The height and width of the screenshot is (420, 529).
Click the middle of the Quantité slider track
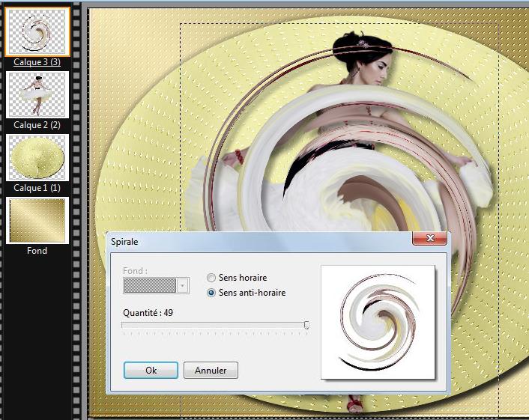pos(215,325)
